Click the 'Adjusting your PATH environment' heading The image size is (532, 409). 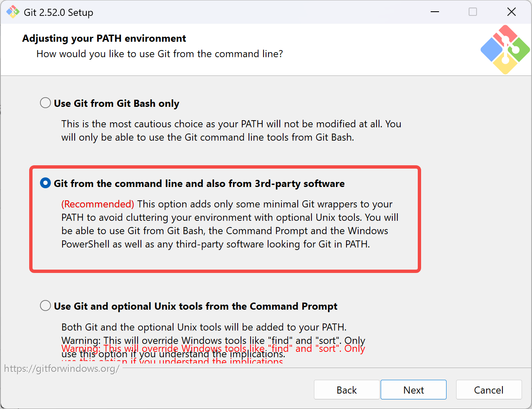point(104,38)
